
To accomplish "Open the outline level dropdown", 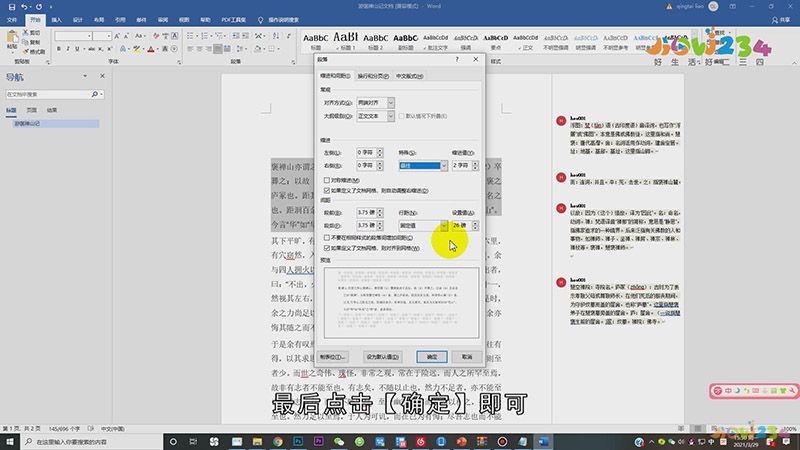I will [x=391, y=116].
